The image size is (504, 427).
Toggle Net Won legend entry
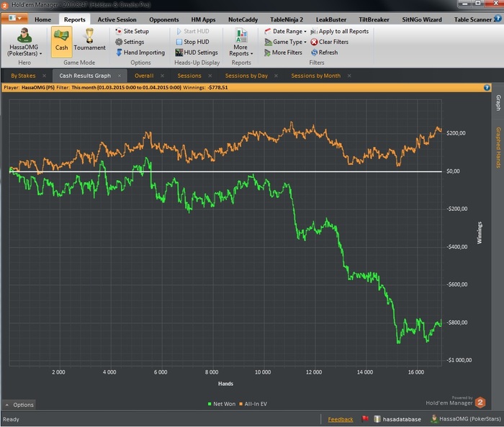222,404
